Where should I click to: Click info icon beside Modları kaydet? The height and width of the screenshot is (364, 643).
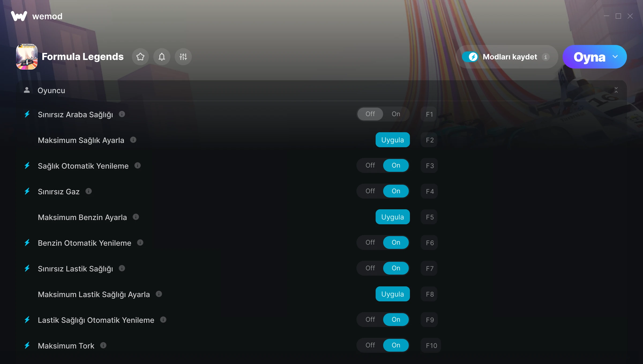coord(546,57)
